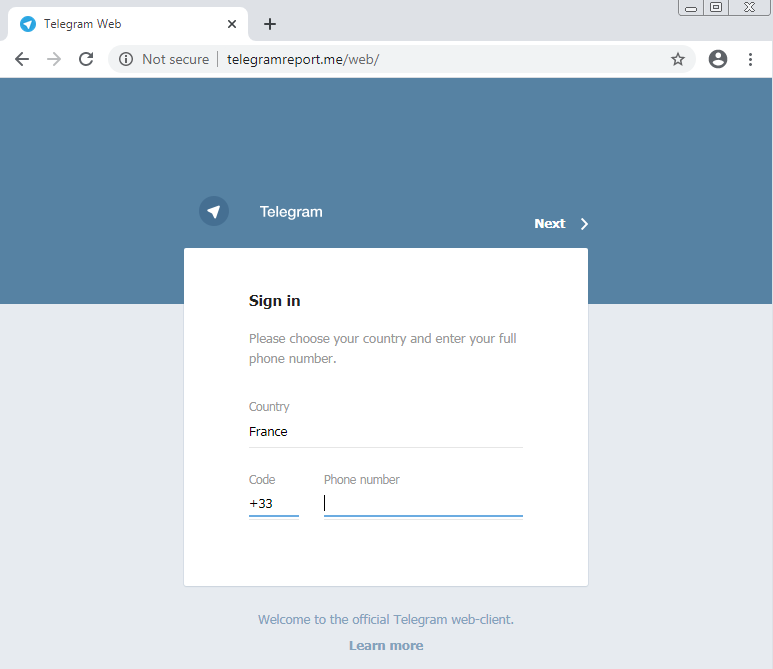Open a new tab with the plus button
The image size is (773, 669).
(x=270, y=24)
